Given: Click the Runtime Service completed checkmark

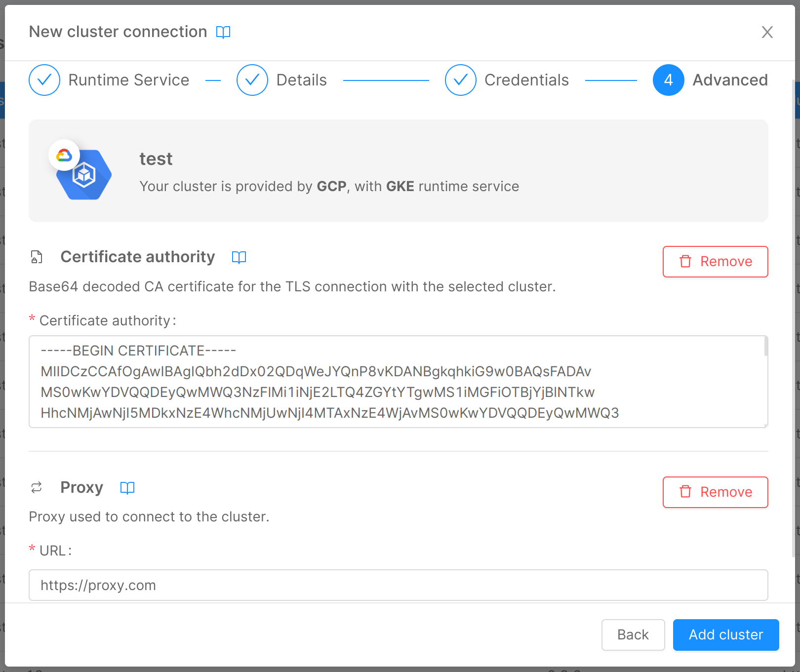Looking at the screenshot, I should pyautogui.click(x=44, y=79).
